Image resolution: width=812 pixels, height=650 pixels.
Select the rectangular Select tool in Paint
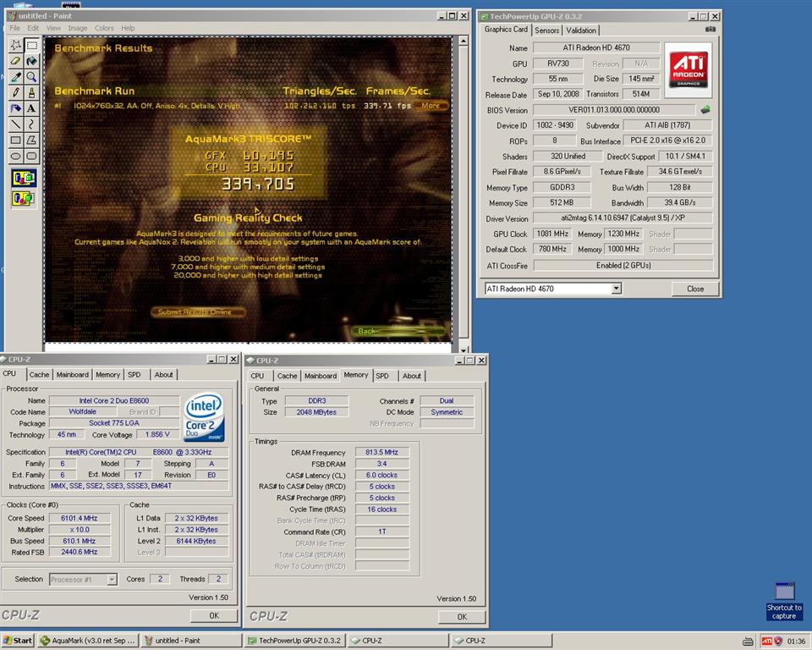(31, 45)
